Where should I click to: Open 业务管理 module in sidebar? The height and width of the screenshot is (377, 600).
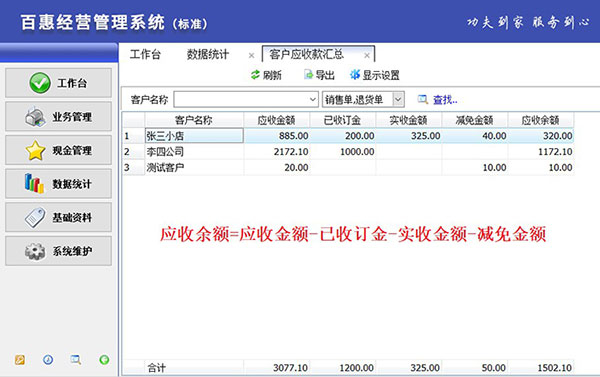[x=59, y=116]
